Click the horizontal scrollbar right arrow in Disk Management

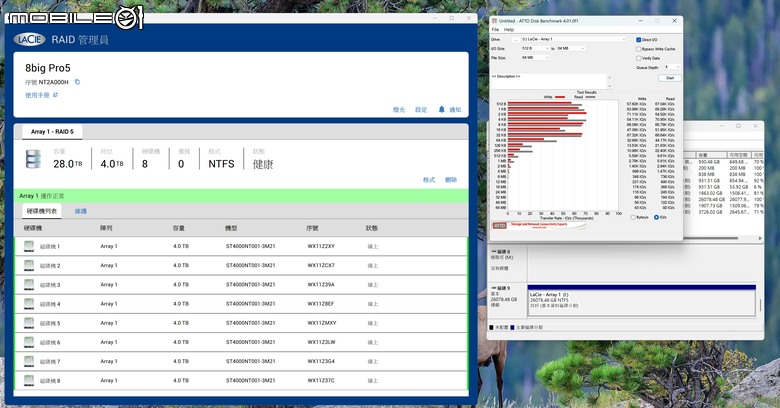(760, 238)
